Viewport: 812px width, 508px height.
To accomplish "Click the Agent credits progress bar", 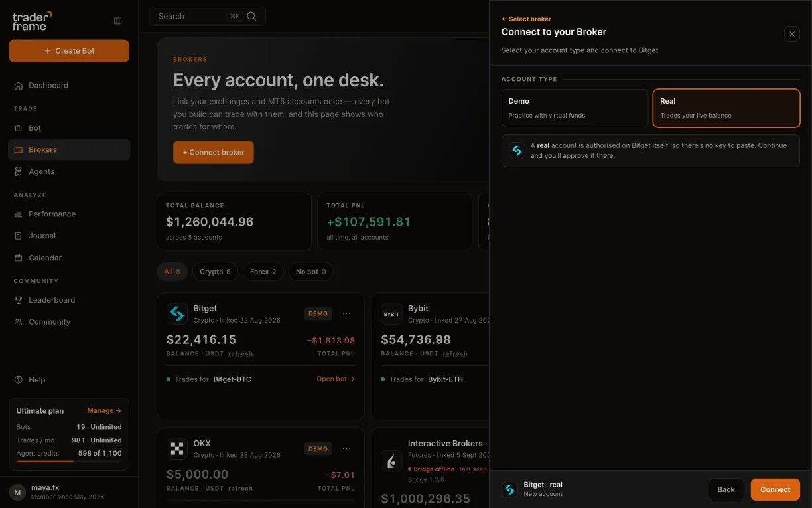I will coord(69,461).
